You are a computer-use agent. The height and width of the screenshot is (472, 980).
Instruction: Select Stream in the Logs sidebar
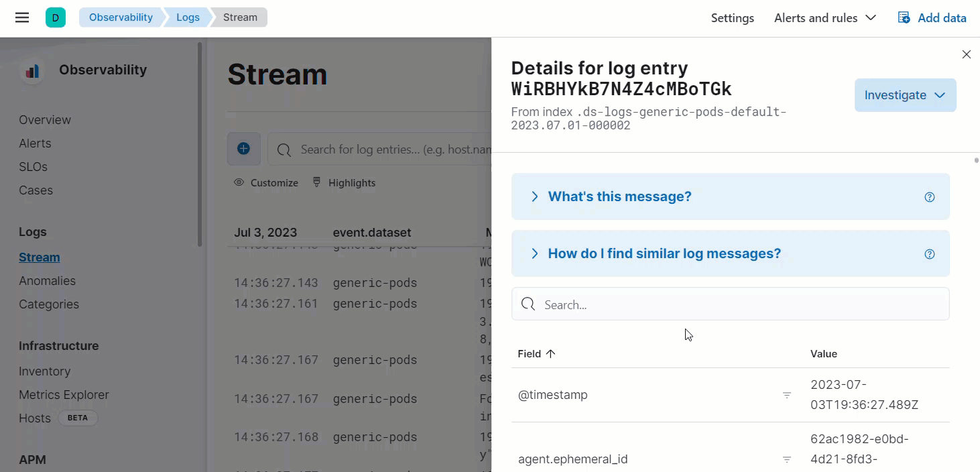click(x=39, y=257)
